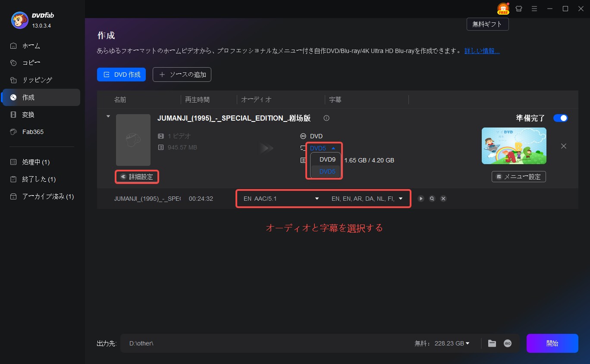Click the info icon beside JUMANJI title
Image resolution: width=590 pixels, height=364 pixels.
point(326,118)
